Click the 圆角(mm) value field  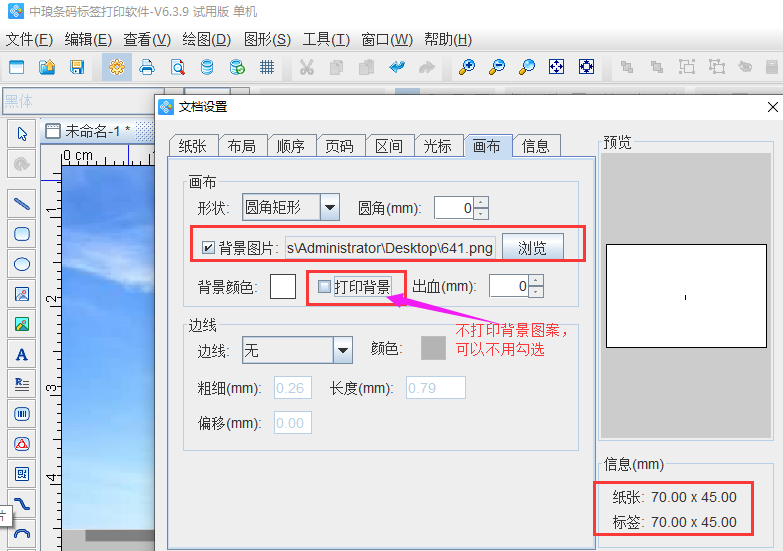[454, 208]
